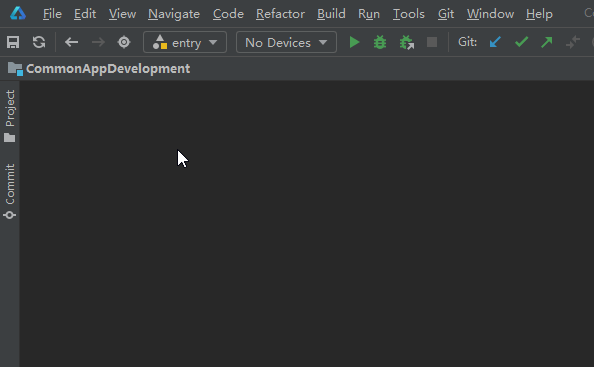The image size is (594, 367).
Task: Run the app with green play button
Action: coord(354,42)
